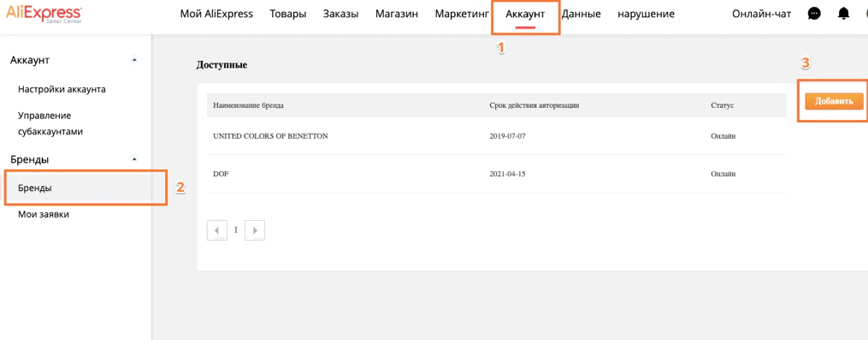Open the Товары menu
The height and width of the screenshot is (340, 868).
pyautogui.click(x=288, y=15)
